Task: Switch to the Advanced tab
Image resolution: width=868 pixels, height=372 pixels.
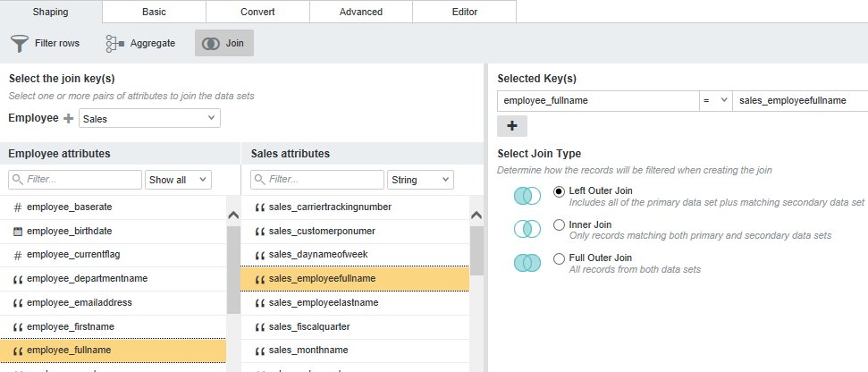Action: coord(361,12)
